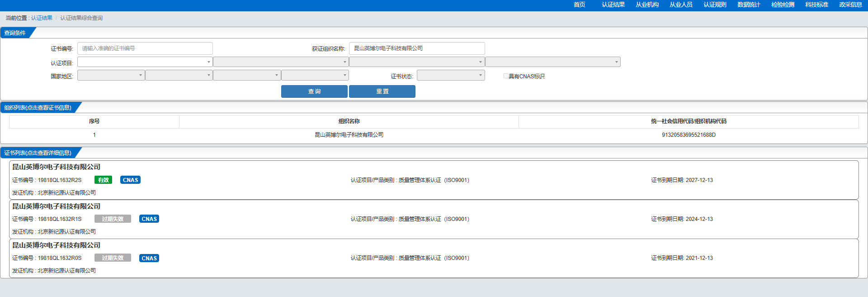
Task: Follow the 认证结果 breadcrumb link
Action: [x=42, y=18]
